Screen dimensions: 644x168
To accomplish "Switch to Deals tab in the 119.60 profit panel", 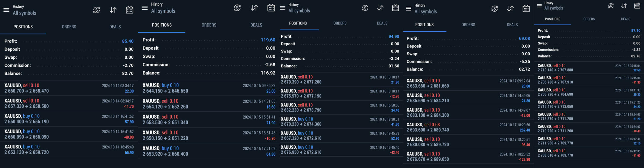I will coord(256,25).
